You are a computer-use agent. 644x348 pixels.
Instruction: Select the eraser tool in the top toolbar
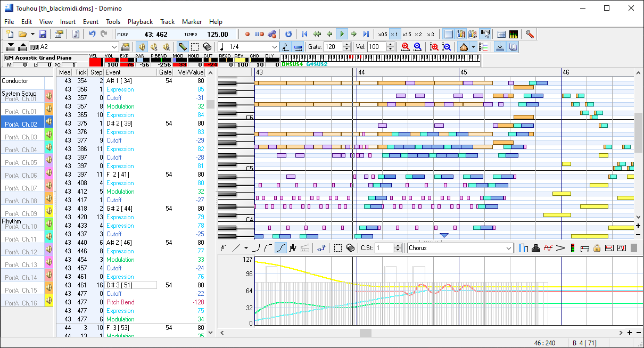click(x=207, y=47)
